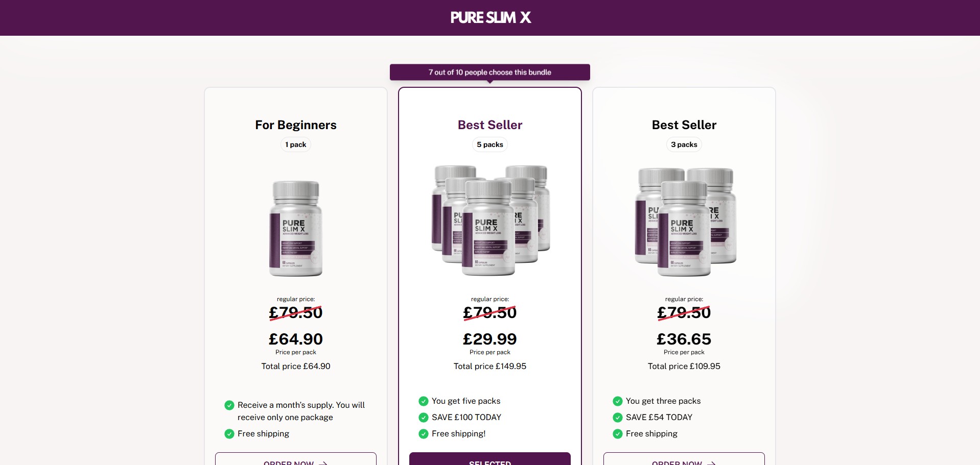This screenshot has width=980, height=465.
Task: Click green checkmark beside 'You get five packs'
Action: pos(423,401)
